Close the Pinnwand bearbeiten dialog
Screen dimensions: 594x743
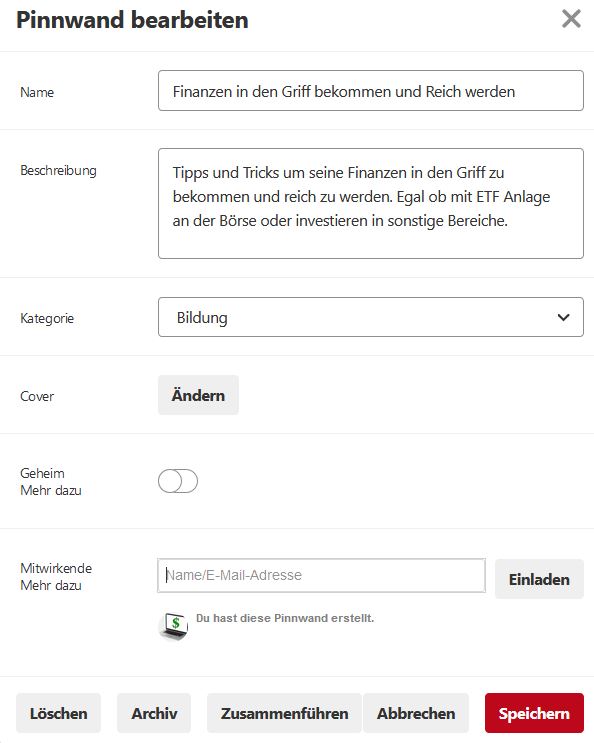click(x=571, y=19)
